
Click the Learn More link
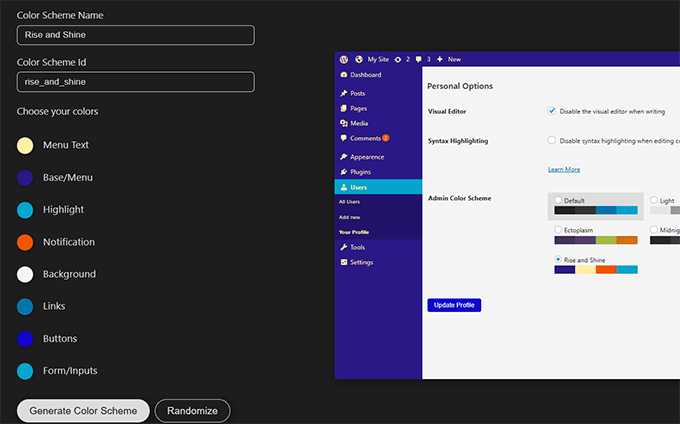564,169
